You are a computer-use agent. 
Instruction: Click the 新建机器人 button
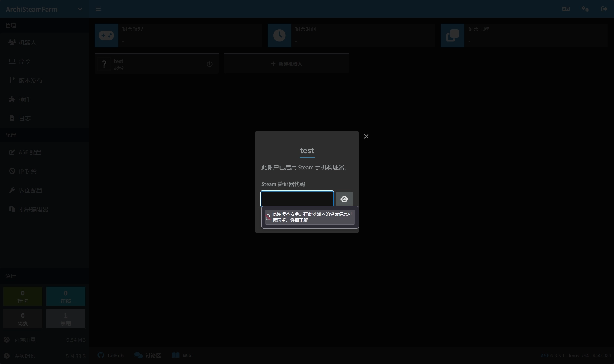click(x=287, y=64)
